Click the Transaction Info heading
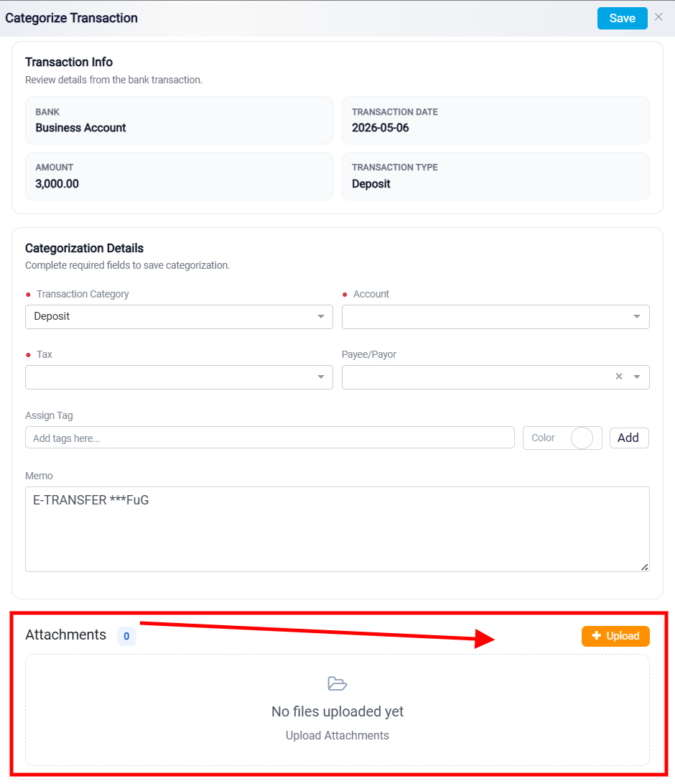675x784 pixels. pos(69,62)
